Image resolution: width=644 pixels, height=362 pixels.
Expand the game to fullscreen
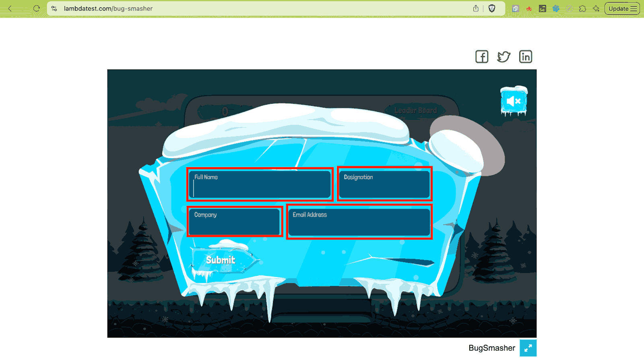coord(528,348)
